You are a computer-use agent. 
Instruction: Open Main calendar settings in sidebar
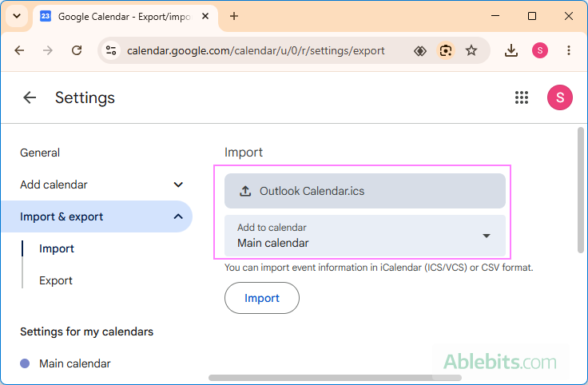click(74, 363)
